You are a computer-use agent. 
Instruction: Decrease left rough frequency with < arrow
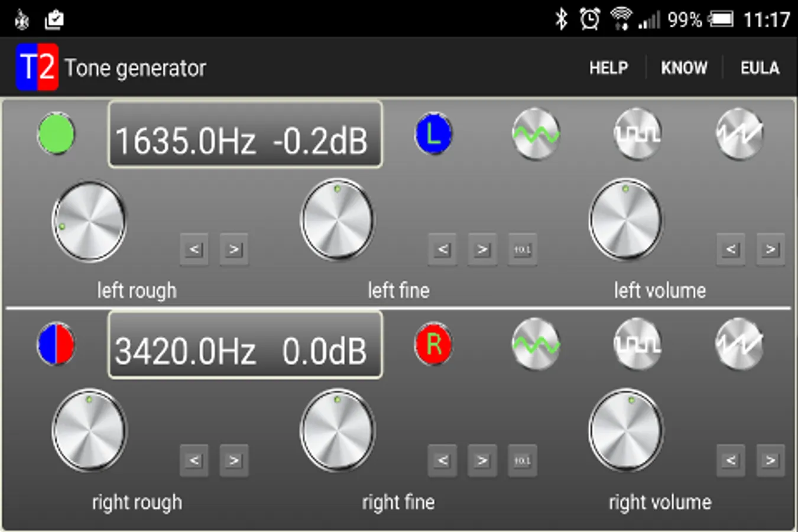tap(194, 249)
